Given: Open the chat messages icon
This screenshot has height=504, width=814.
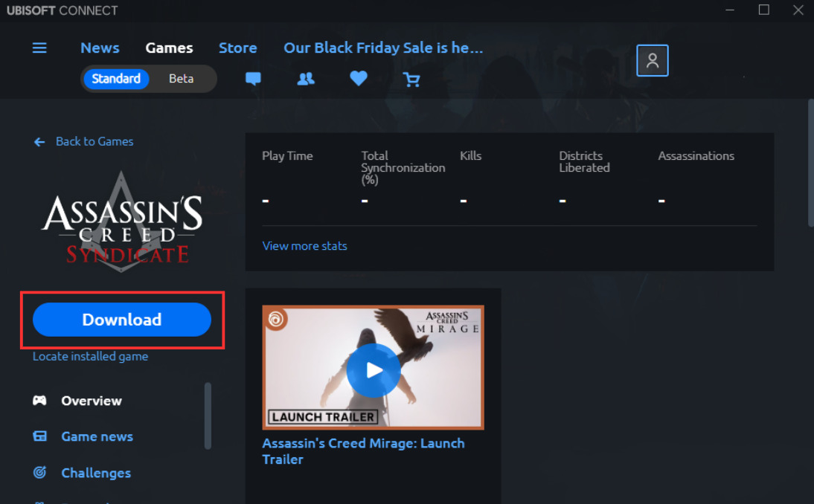Looking at the screenshot, I should click(253, 79).
